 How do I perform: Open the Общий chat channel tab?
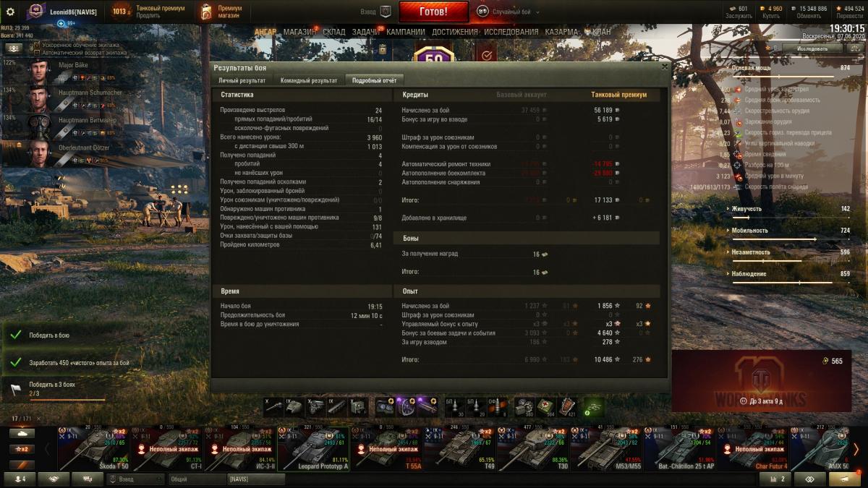(x=197, y=479)
